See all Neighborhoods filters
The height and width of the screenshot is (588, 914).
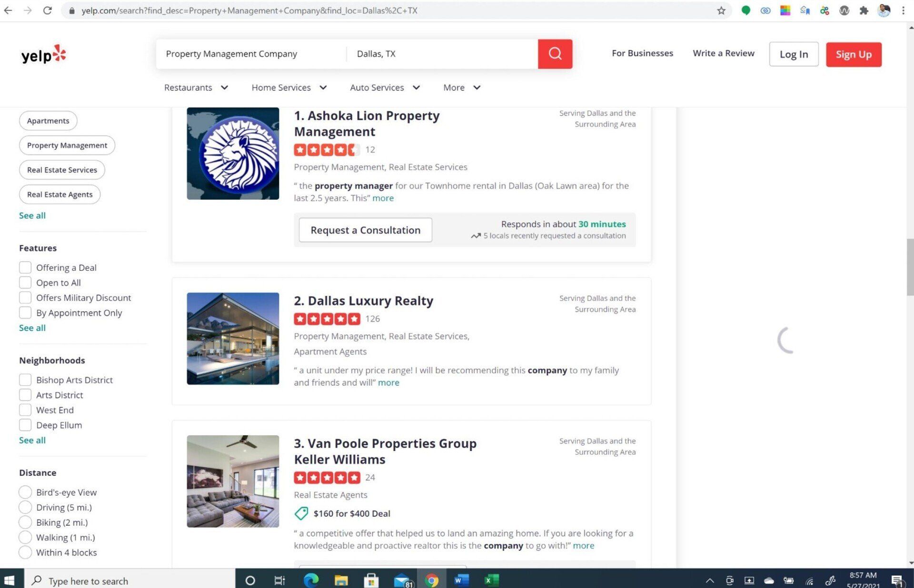point(32,440)
